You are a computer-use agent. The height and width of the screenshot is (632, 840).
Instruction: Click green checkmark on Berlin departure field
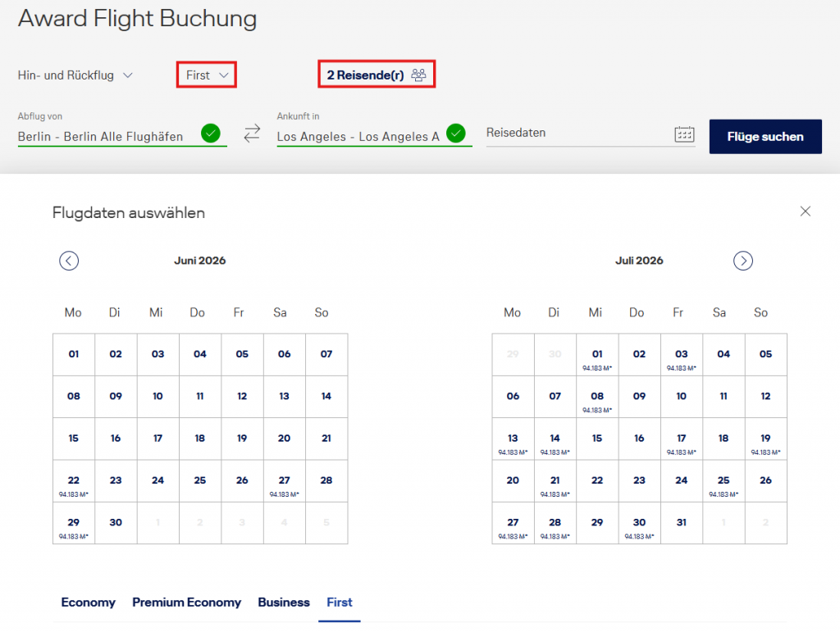point(211,134)
